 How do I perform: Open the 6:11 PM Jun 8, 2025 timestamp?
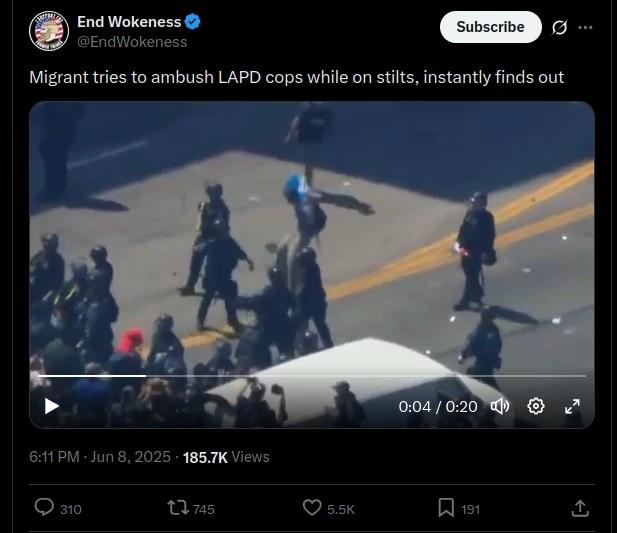[100, 457]
